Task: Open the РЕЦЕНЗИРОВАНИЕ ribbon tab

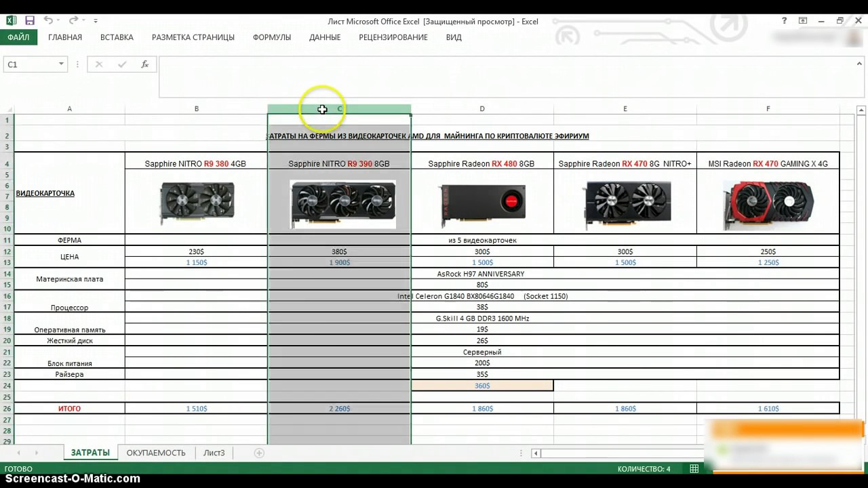Action: pyautogui.click(x=393, y=37)
